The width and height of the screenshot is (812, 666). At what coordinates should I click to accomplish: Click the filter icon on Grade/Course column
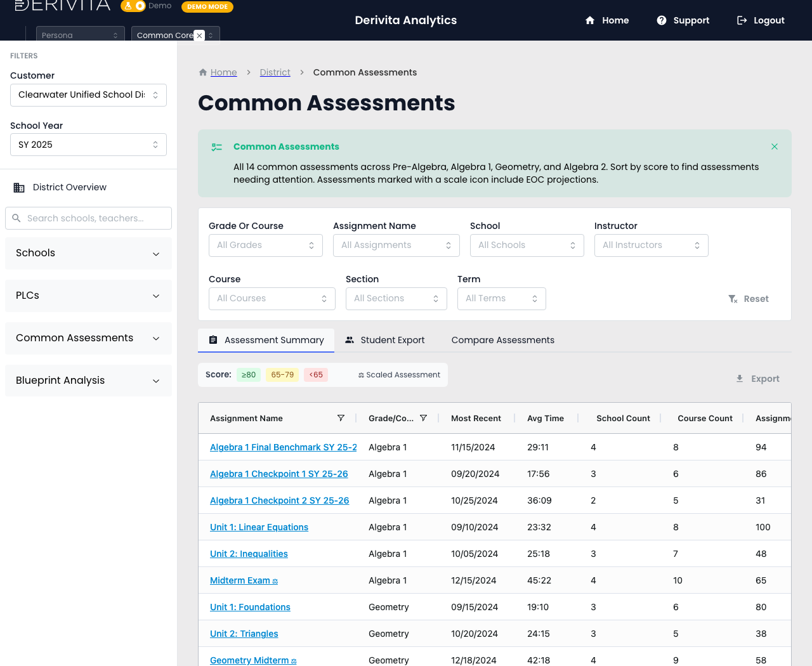(423, 418)
